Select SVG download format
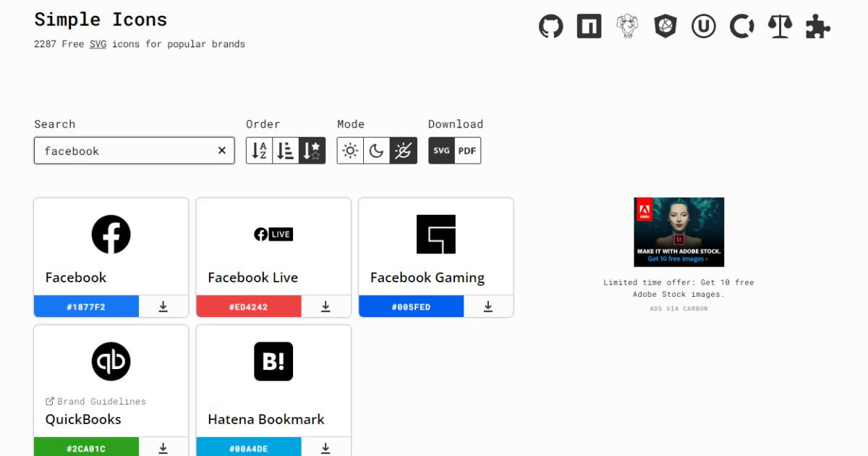Image resolution: width=868 pixels, height=456 pixels. click(x=441, y=151)
